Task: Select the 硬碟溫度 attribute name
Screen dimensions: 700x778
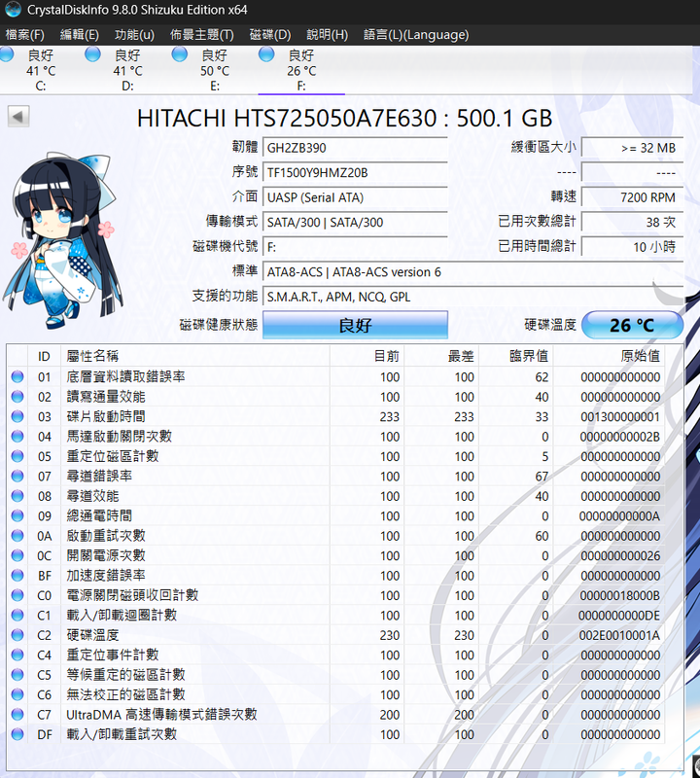Action: 92,635
